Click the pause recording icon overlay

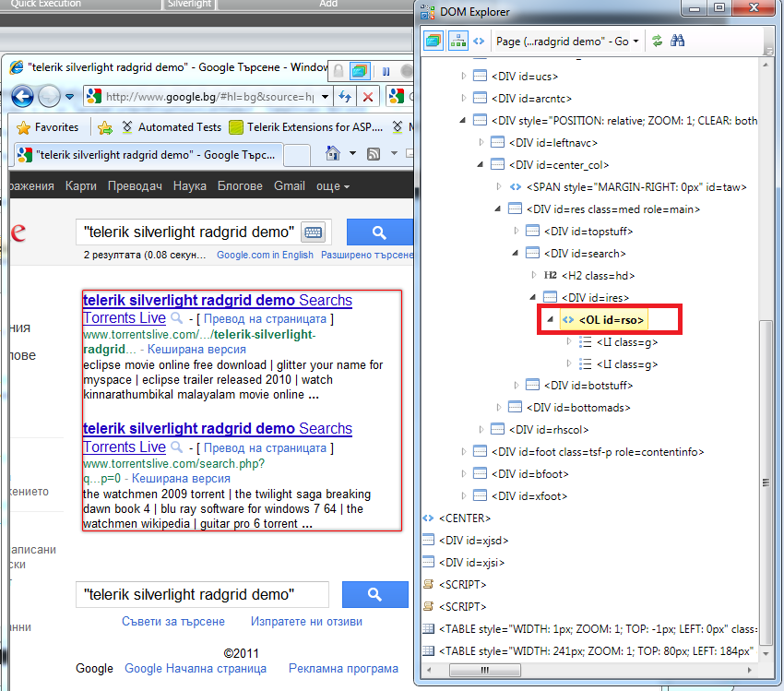click(386, 72)
